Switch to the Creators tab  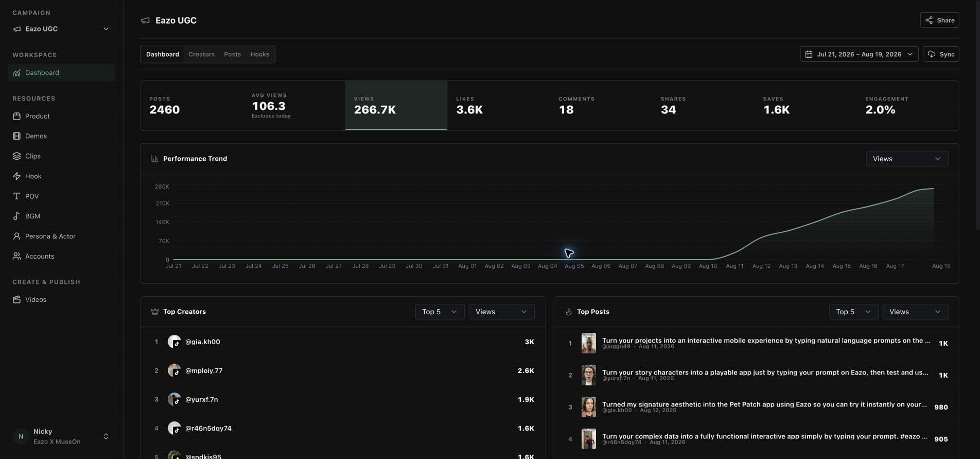tap(201, 54)
